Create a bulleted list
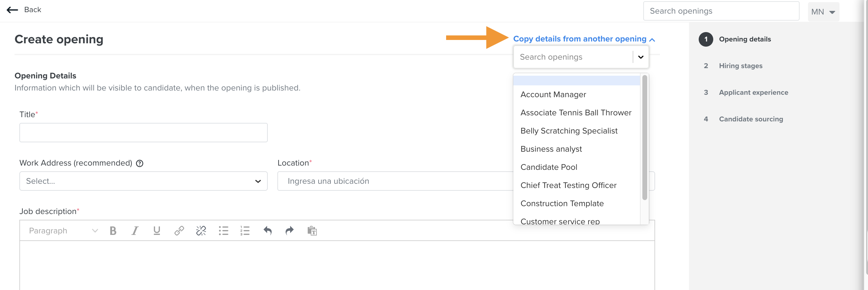868x290 pixels. [x=224, y=231]
